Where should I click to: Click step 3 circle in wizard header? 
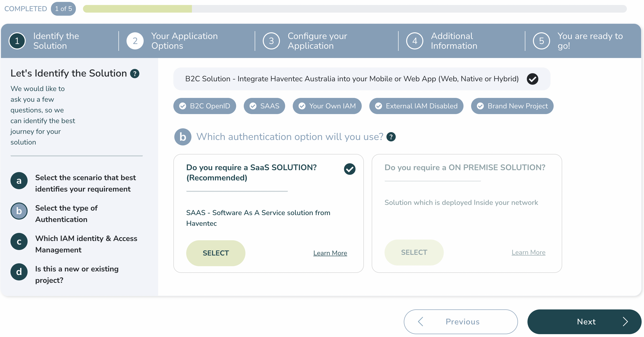pyautogui.click(x=271, y=41)
